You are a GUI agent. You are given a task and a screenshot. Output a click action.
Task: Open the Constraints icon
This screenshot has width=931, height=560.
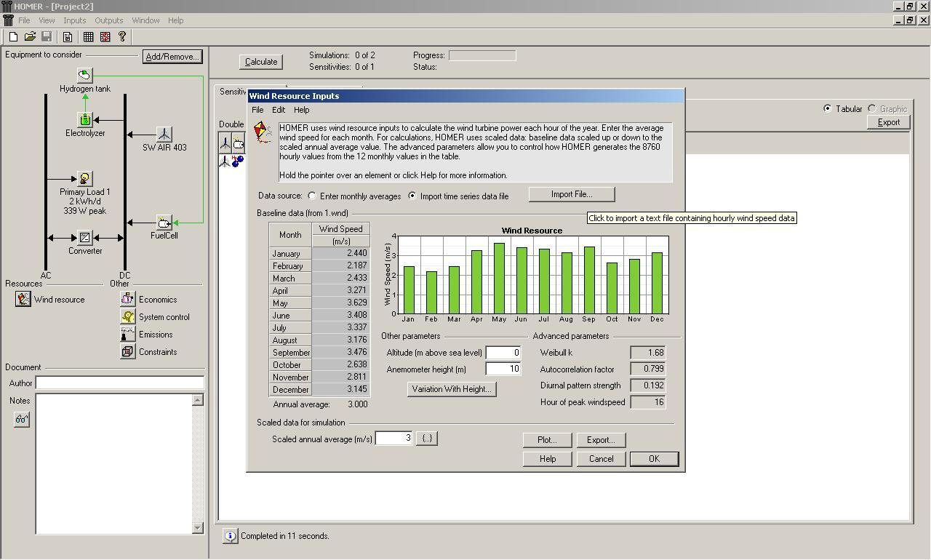[x=127, y=351]
